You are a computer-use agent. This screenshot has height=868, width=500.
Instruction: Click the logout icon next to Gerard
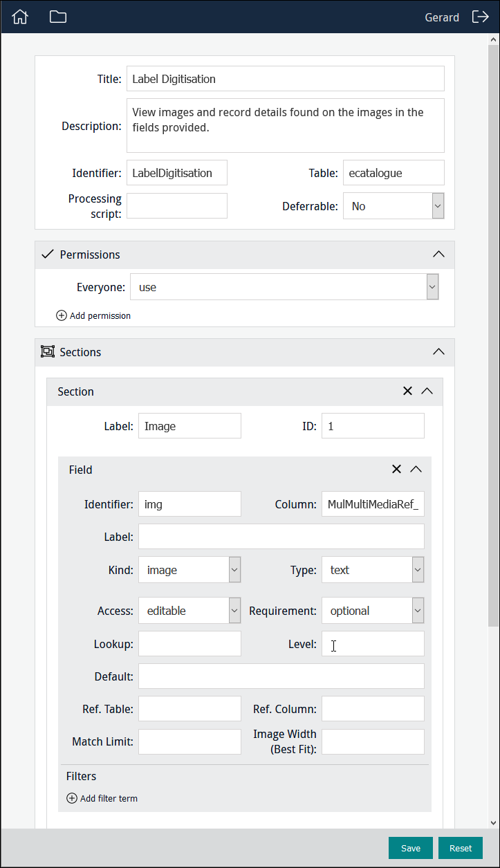pyautogui.click(x=480, y=17)
